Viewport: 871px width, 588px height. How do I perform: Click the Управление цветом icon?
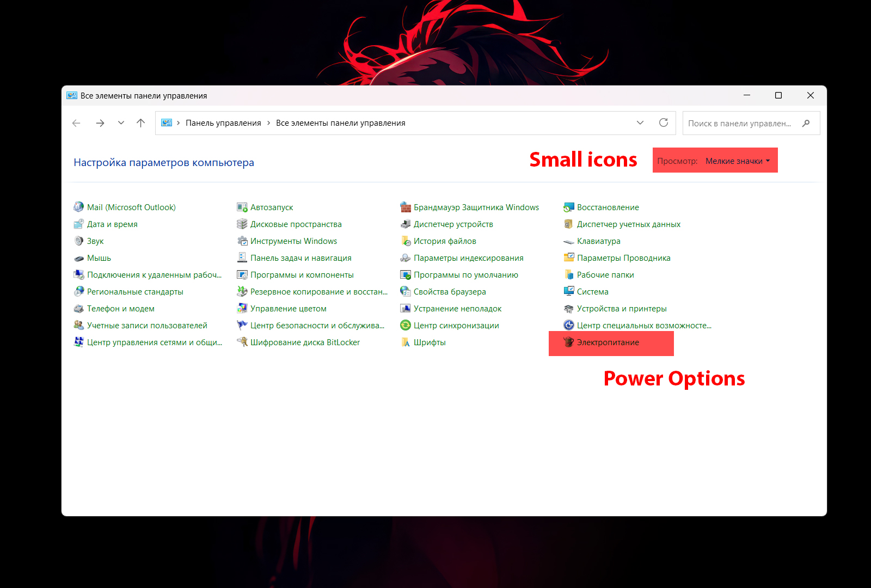tap(242, 308)
